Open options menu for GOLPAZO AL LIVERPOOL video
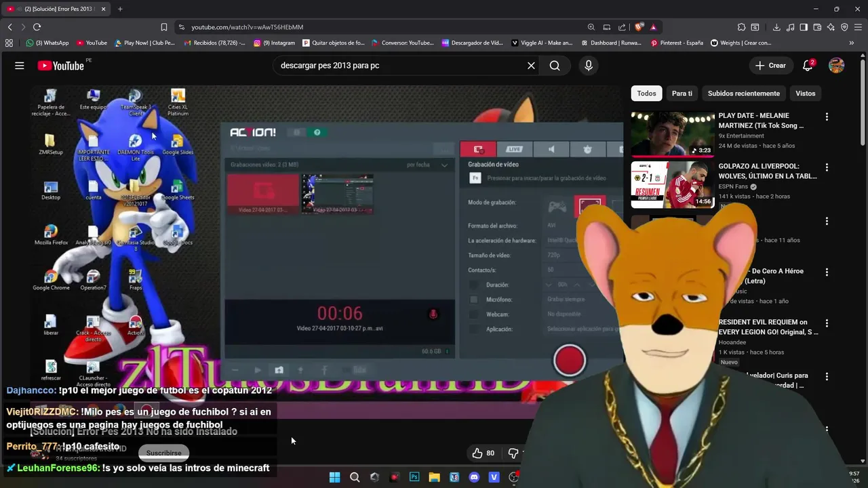Image resolution: width=868 pixels, height=488 pixels. tap(827, 167)
